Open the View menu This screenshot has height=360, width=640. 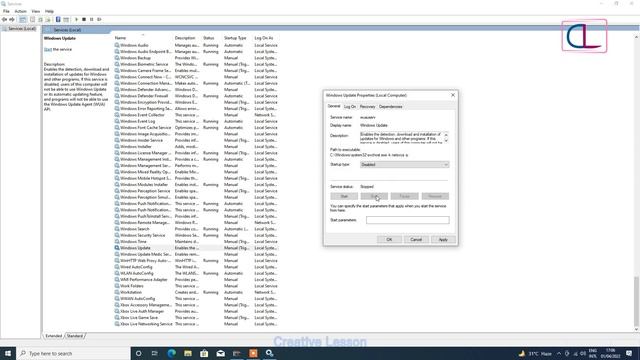[x=36, y=11]
